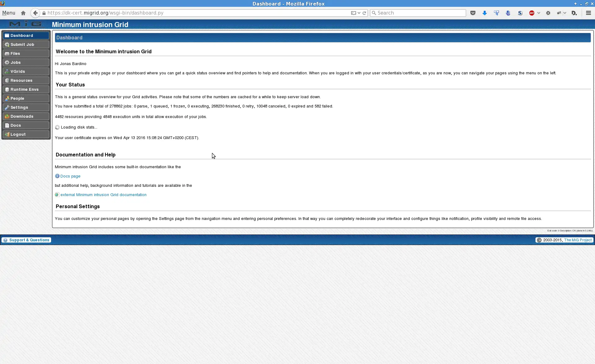Image resolution: width=595 pixels, height=364 pixels.
Task: Click the Firefox menu bar item
Action: (x=8, y=13)
